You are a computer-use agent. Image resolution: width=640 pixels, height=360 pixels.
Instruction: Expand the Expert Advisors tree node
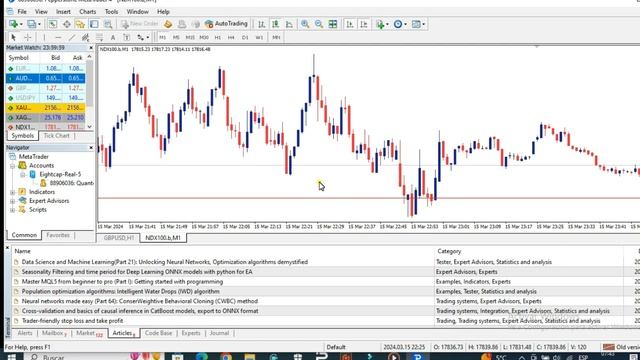coord(13,201)
